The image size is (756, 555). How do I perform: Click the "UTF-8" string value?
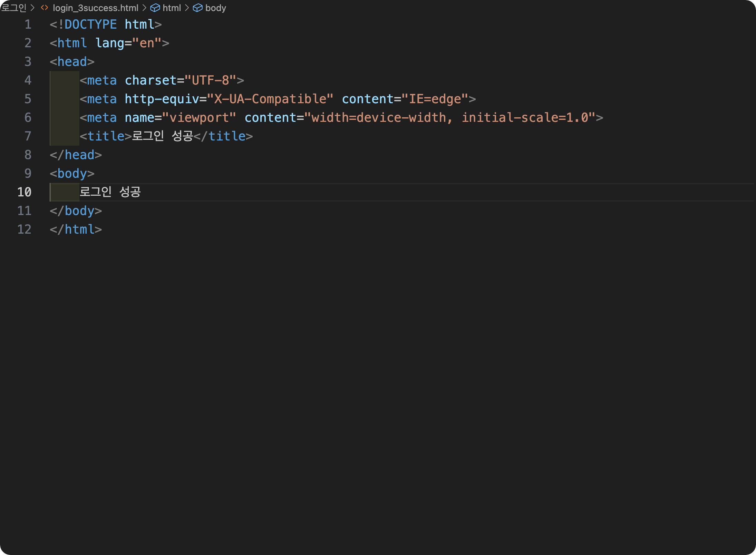pos(211,80)
